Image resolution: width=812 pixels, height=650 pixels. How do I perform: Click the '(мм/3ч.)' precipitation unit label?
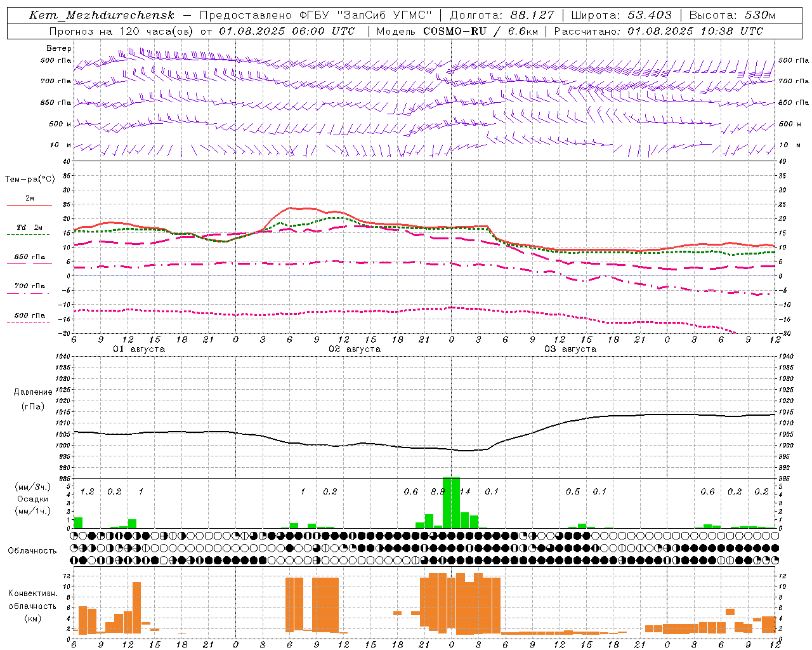pyautogui.click(x=32, y=487)
